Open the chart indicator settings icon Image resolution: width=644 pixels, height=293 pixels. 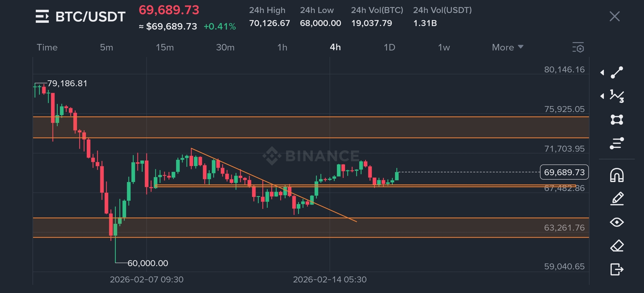pos(578,47)
